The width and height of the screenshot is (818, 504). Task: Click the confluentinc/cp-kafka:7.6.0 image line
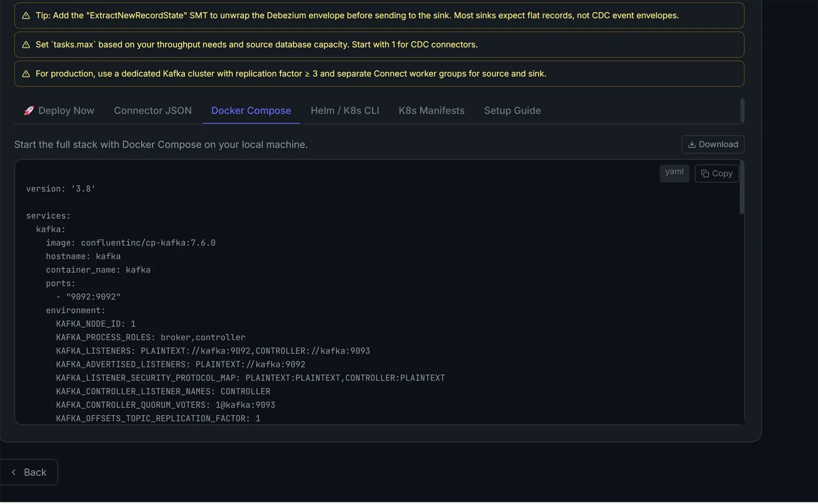click(130, 243)
